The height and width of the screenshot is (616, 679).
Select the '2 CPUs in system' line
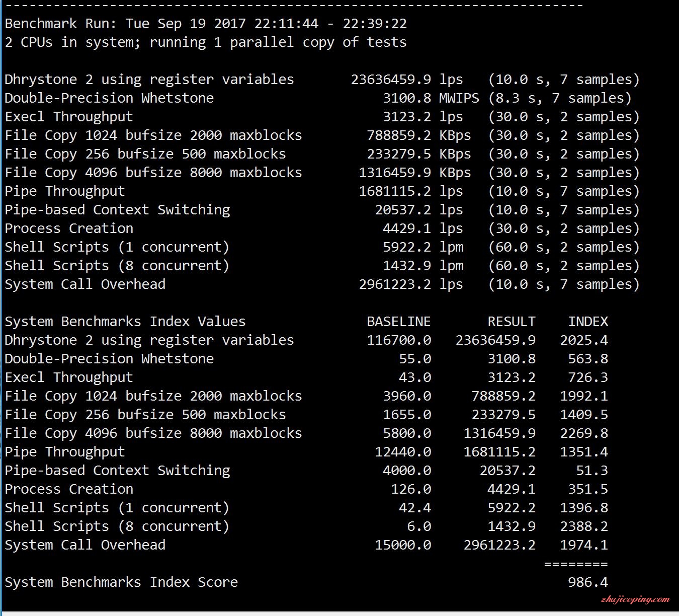point(206,42)
